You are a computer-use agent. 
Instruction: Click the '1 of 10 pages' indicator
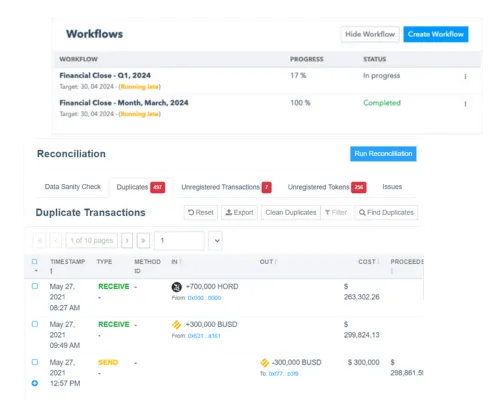pos(92,240)
